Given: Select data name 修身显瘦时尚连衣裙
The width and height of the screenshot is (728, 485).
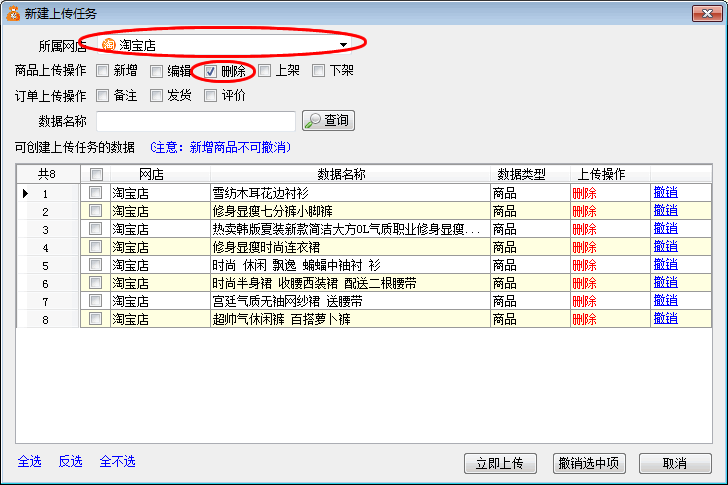Looking at the screenshot, I should coord(266,247).
